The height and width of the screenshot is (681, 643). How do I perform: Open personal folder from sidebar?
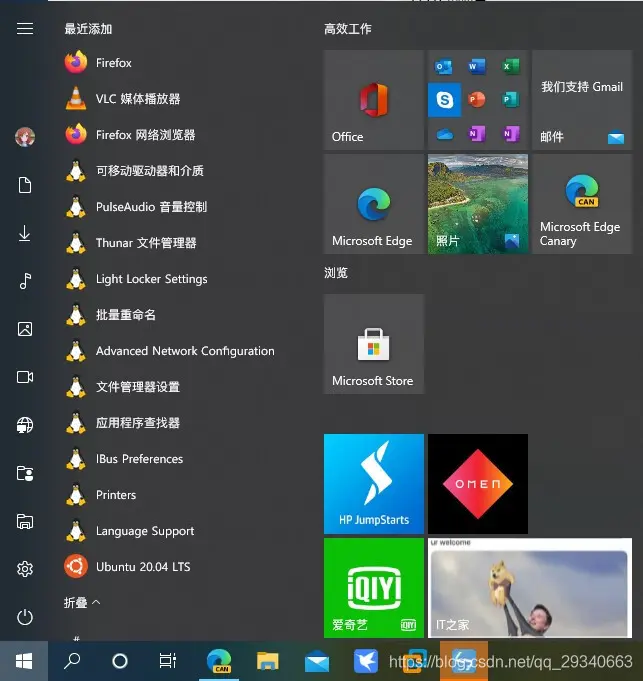tap(25, 473)
